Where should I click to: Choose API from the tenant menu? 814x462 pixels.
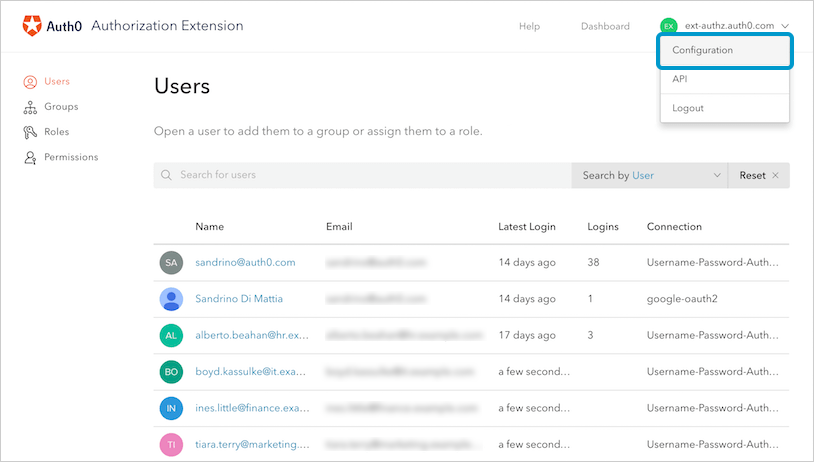(725, 79)
